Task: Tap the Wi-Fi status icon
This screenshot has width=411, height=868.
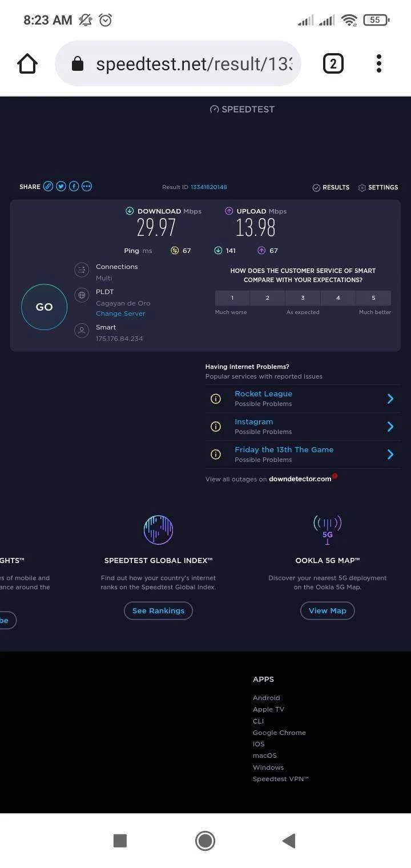Action: 349,20
